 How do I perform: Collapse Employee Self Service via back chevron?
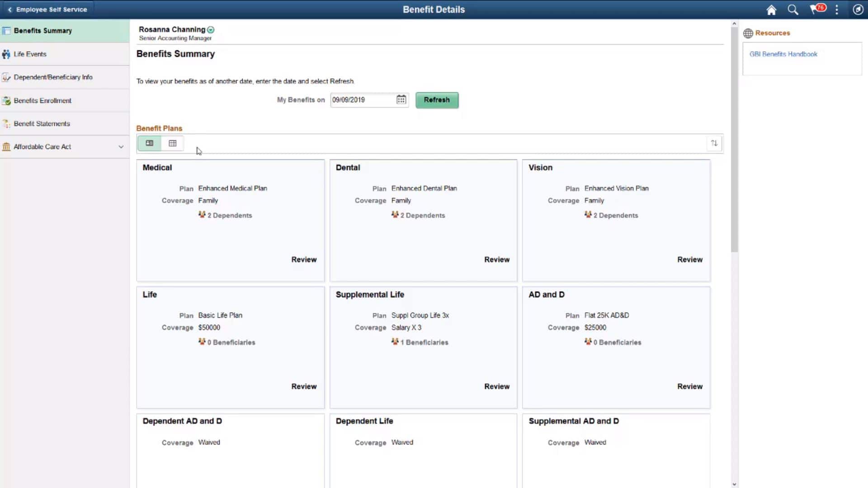(x=10, y=9)
